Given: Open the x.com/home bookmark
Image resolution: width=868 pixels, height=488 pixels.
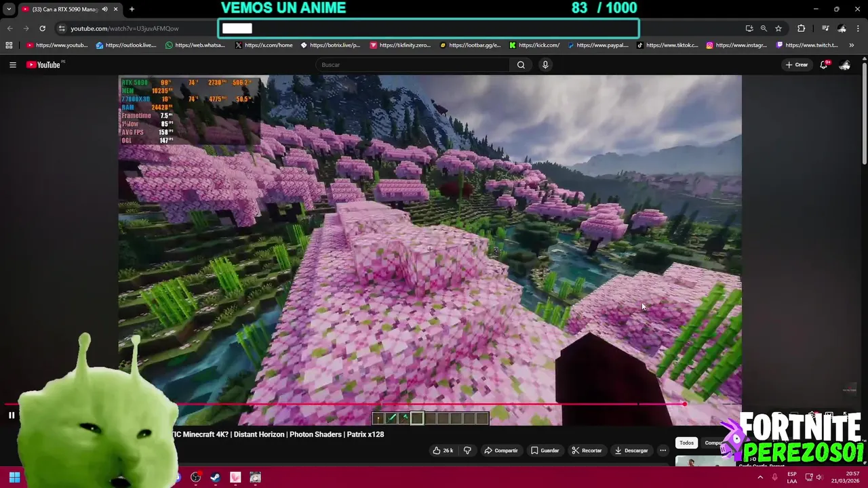Looking at the screenshot, I should point(264,45).
